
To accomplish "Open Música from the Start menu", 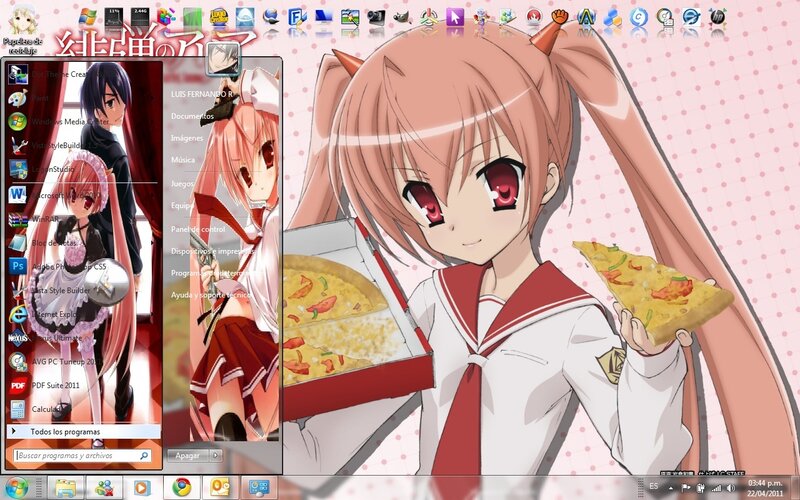I will pos(183,160).
